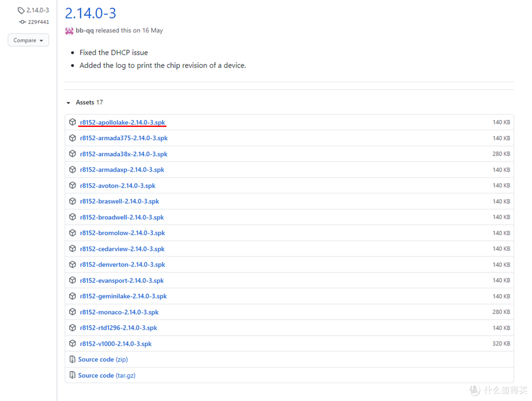This screenshot has width=532, height=401.
Task: Download r8152-apollolake-2.14.0-3.spk
Action: click(x=122, y=123)
